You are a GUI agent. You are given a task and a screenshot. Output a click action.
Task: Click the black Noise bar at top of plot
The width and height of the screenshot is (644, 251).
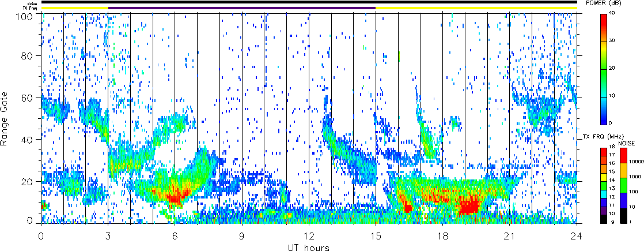coord(309,2)
